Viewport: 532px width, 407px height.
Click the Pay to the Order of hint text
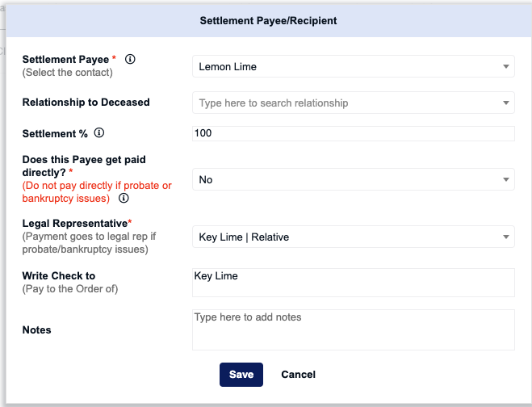point(70,289)
